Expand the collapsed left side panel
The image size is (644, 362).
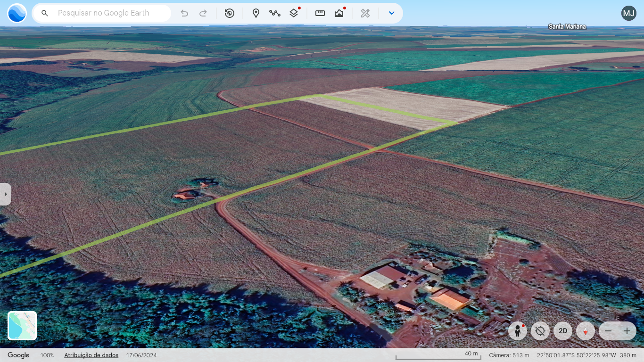point(5,194)
